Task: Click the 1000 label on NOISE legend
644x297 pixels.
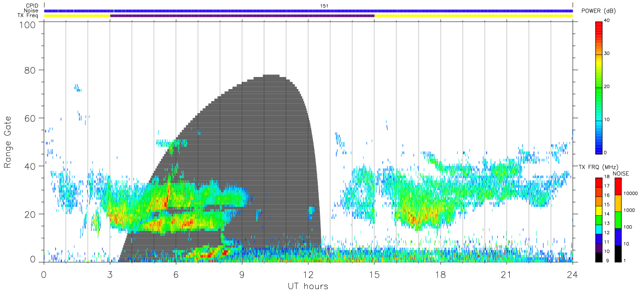Action: (629, 211)
